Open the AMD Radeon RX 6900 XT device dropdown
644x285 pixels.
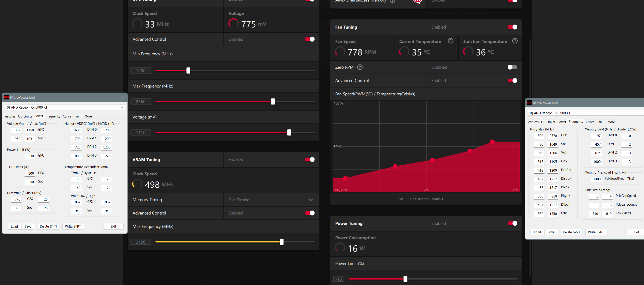122,107
